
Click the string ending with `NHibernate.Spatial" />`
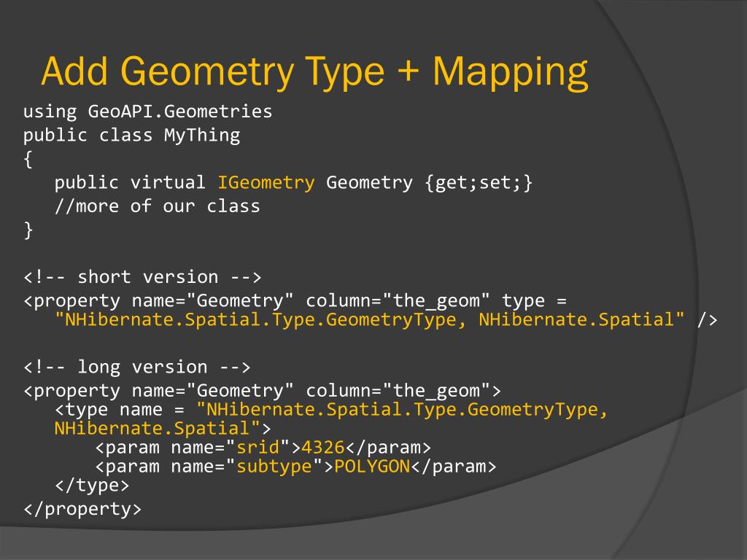click(386, 319)
